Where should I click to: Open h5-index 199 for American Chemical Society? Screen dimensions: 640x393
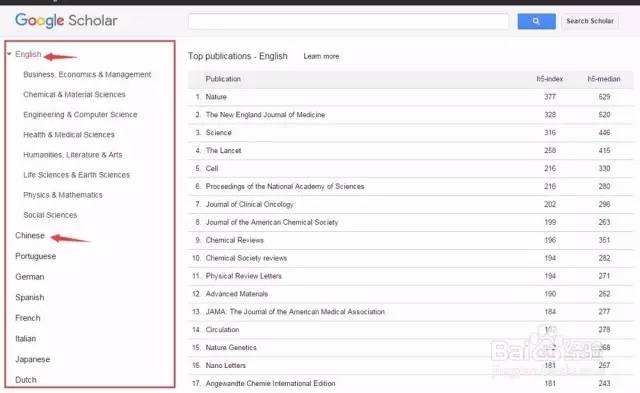[x=550, y=222]
